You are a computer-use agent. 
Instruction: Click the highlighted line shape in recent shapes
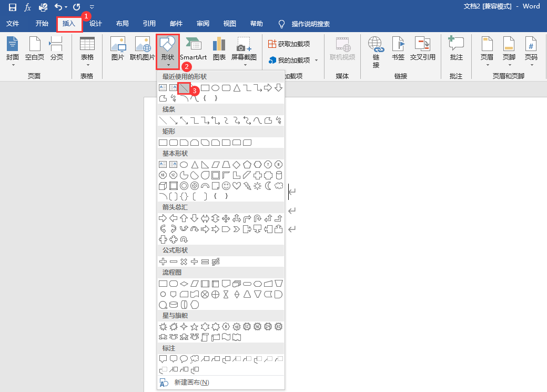(184, 88)
